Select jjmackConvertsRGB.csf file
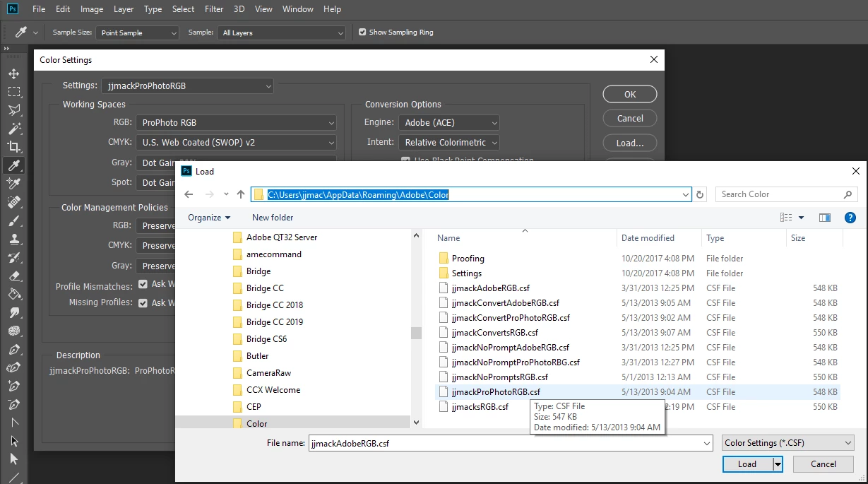868x484 pixels. coord(494,333)
